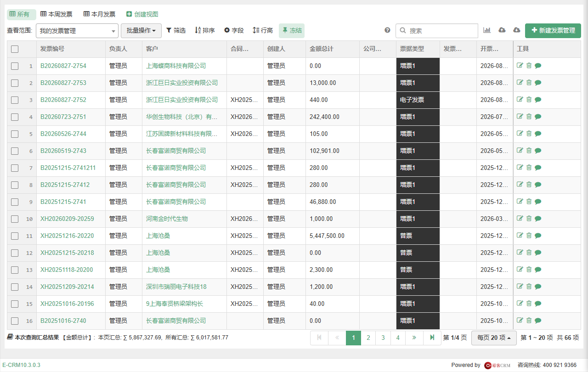Toggle the select-all header checkbox

[x=15, y=49]
